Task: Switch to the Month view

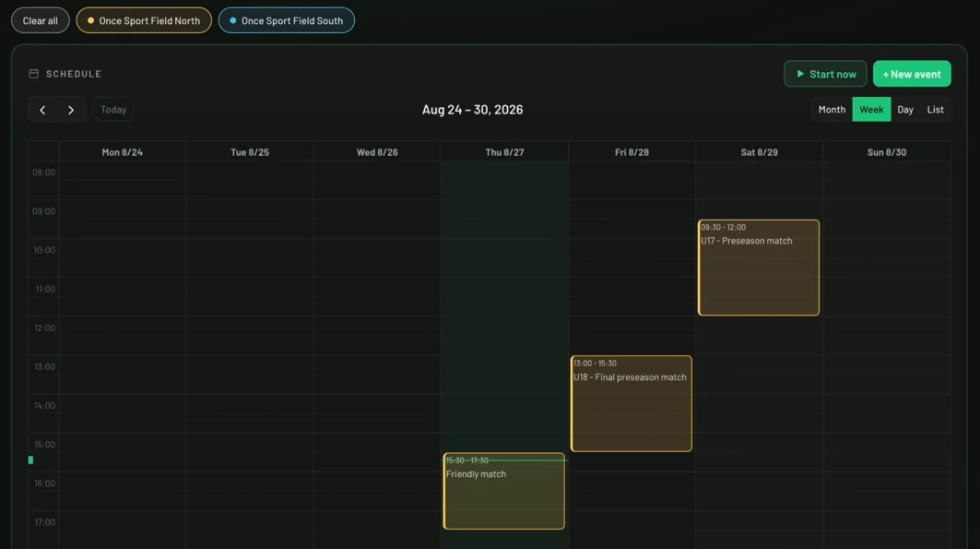Action: tap(832, 110)
